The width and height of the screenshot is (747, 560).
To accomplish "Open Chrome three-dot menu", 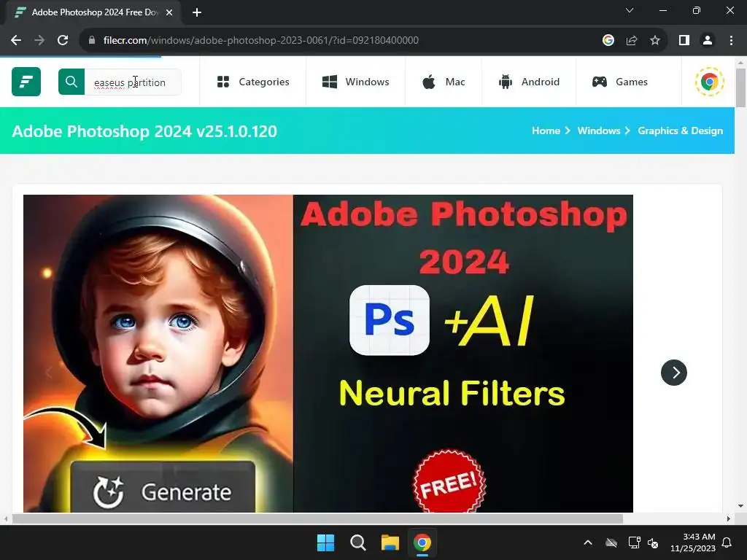I will 731,41.
